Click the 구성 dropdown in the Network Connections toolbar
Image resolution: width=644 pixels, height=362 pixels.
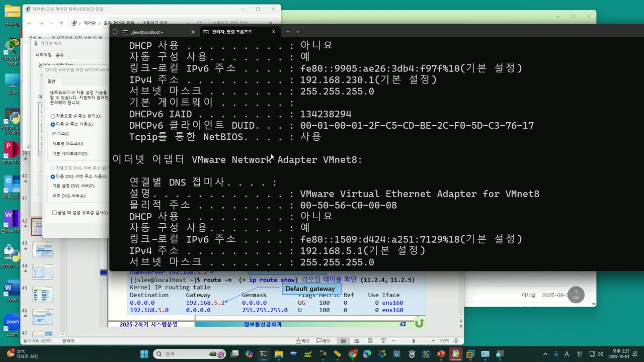[x=35, y=37]
